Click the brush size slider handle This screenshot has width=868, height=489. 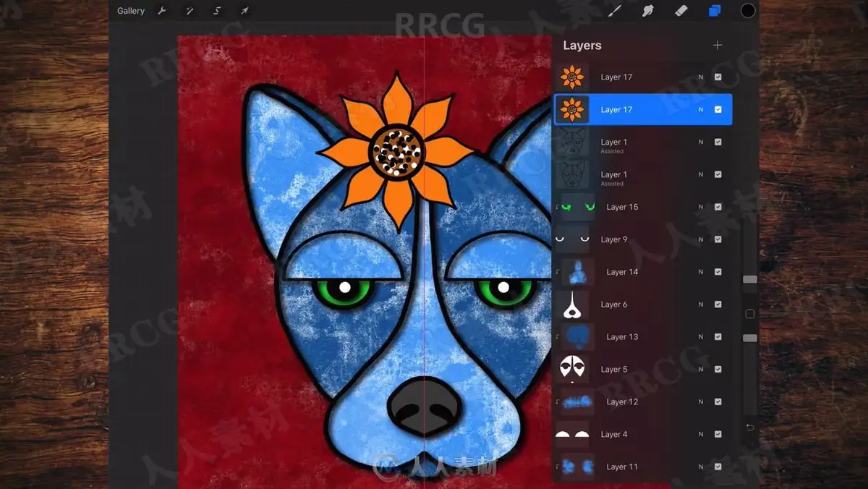pyautogui.click(x=750, y=279)
